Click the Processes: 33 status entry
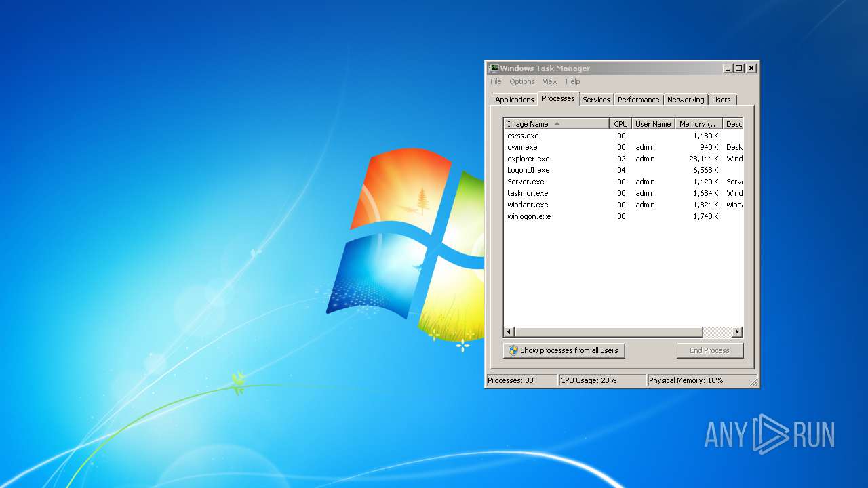Viewport: 868px width, 488px height. pos(521,380)
